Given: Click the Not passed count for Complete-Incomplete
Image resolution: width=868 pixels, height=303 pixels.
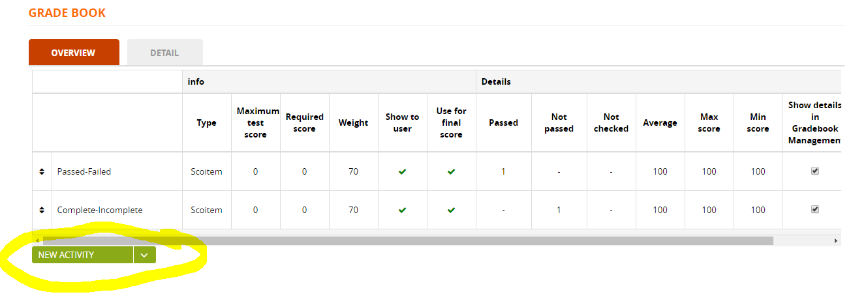Looking at the screenshot, I should click(559, 210).
